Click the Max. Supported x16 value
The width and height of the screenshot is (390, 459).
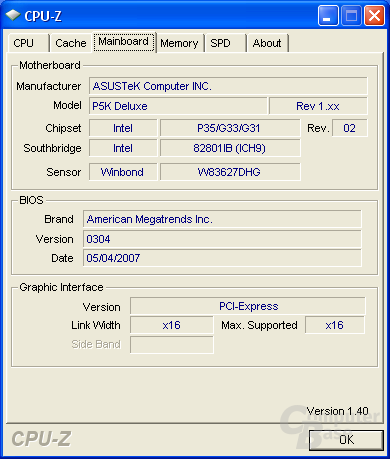[x=335, y=325]
